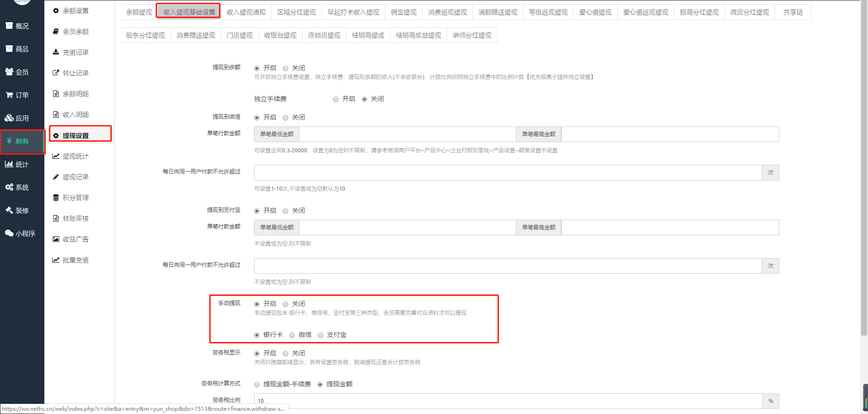Focus Alipay daily payment limit input

[508, 266]
